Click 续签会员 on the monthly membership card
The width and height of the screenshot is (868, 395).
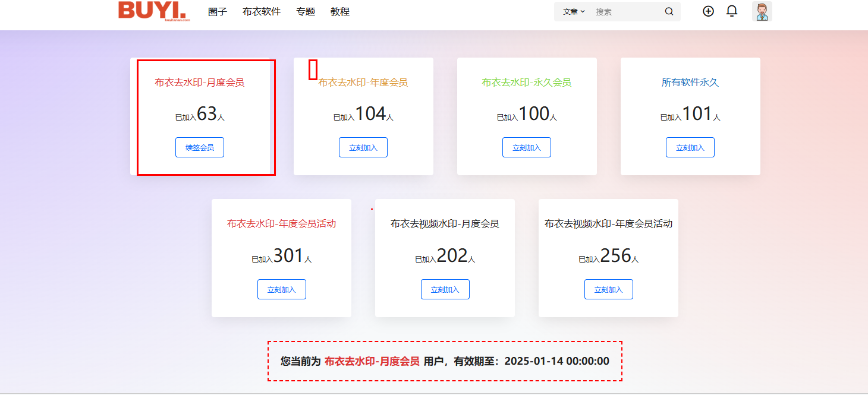200,147
